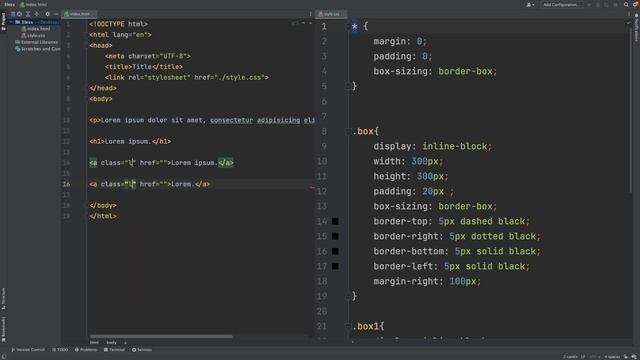The height and width of the screenshot is (360, 640).
Task: Click the index.html navigation bar crumb
Action: pos(33,4)
